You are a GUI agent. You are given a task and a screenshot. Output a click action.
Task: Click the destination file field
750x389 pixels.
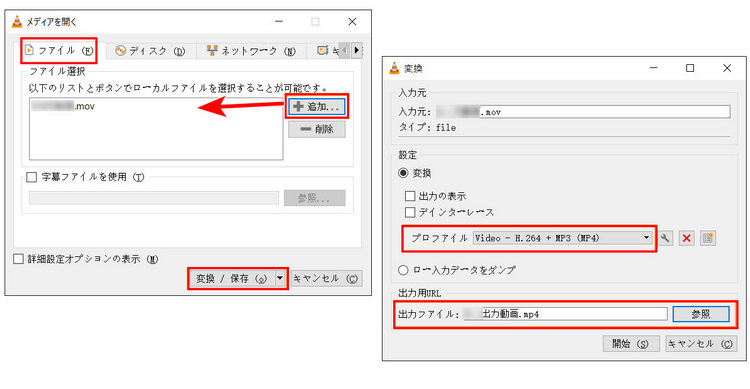[565, 314]
